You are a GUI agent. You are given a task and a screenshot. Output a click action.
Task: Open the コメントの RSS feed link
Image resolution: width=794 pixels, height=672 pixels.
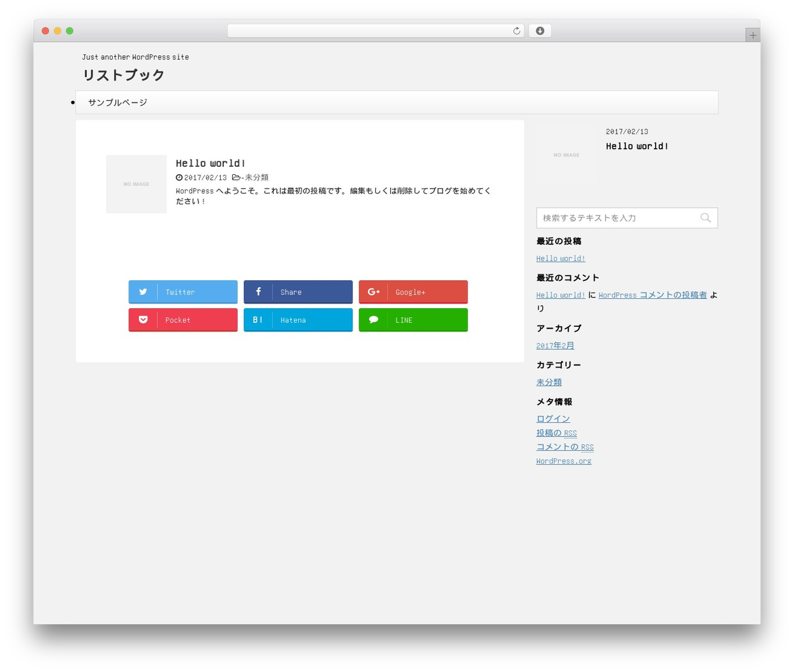565,447
